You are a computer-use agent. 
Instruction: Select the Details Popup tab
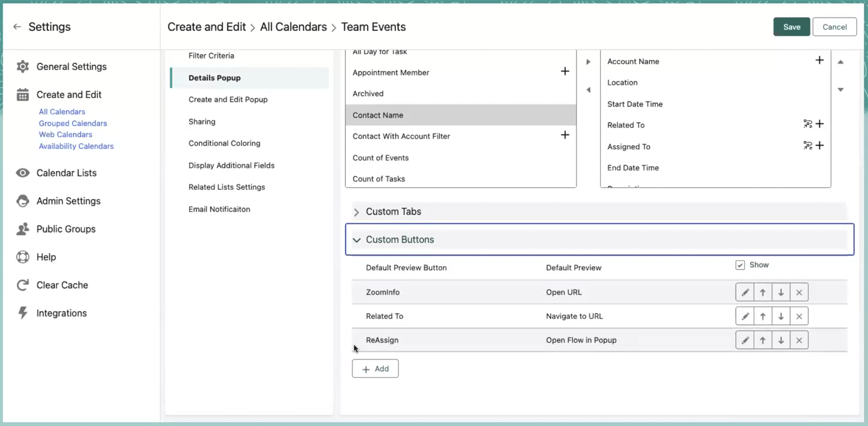coord(249,78)
